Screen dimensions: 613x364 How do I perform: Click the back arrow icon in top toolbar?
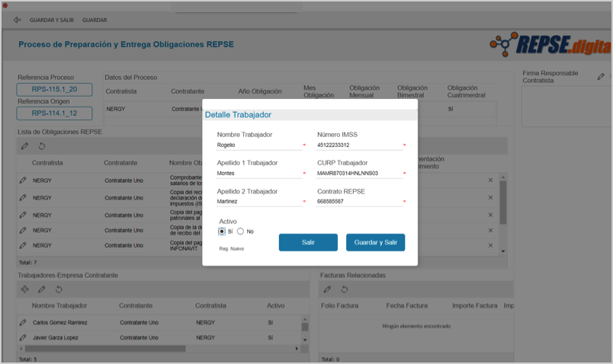[17, 20]
